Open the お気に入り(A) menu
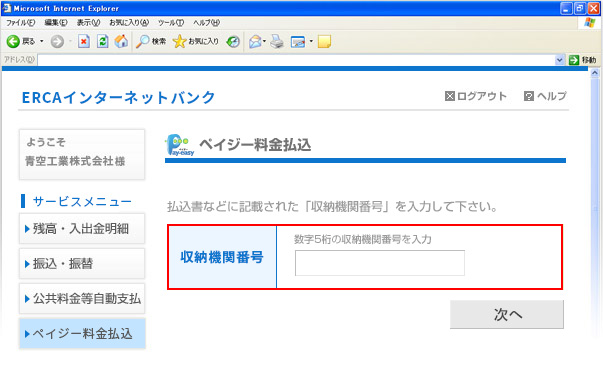The width and height of the screenshot is (603, 380). [x=129, y=23]
